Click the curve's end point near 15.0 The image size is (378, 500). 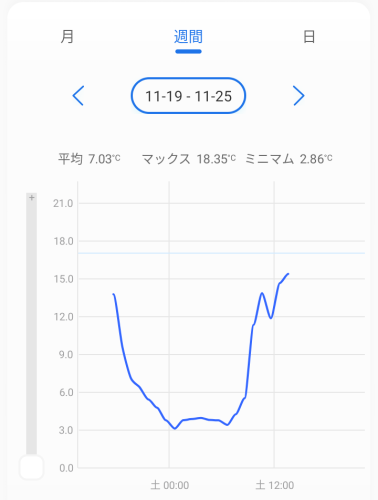tap(288, 274)
